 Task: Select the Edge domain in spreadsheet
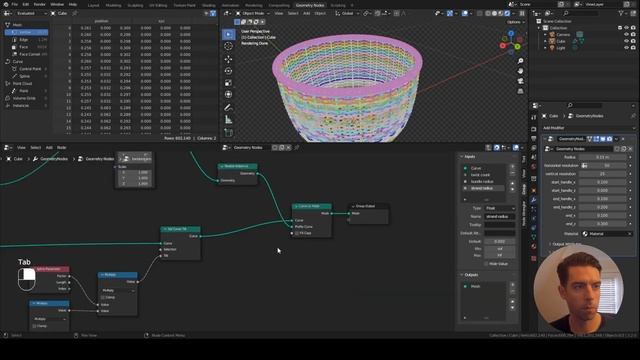coord(28,40)
